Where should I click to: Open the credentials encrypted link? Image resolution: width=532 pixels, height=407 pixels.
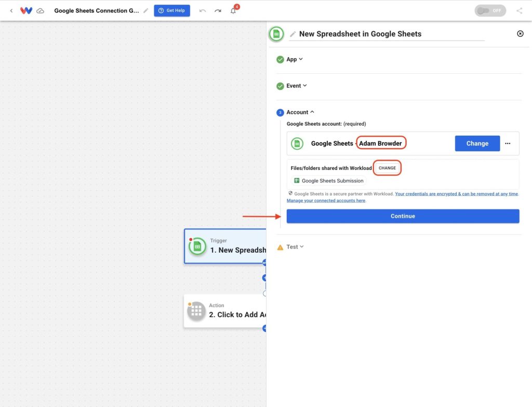[456, 194]
